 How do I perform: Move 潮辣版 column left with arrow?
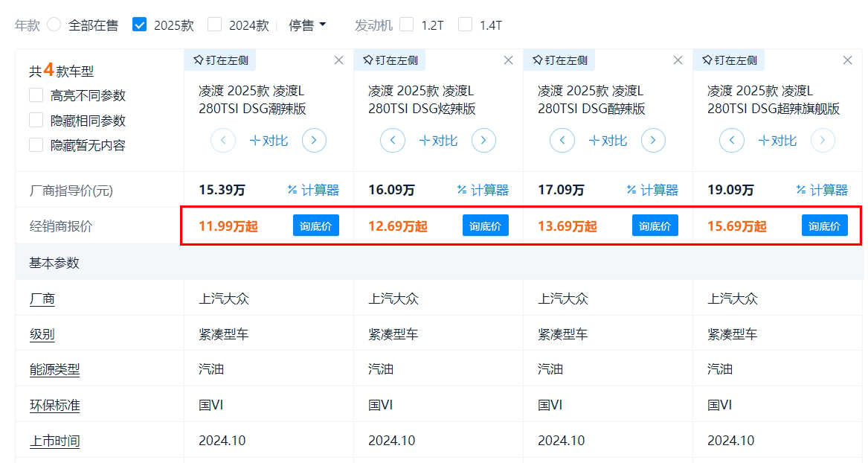[223, 141]
